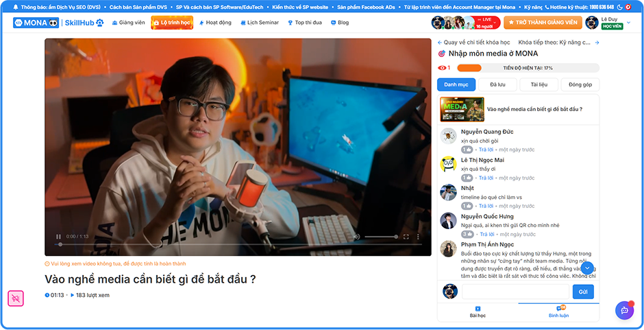Select the Đóng góp tab
The image size is (644, 330).
[580, 84]
